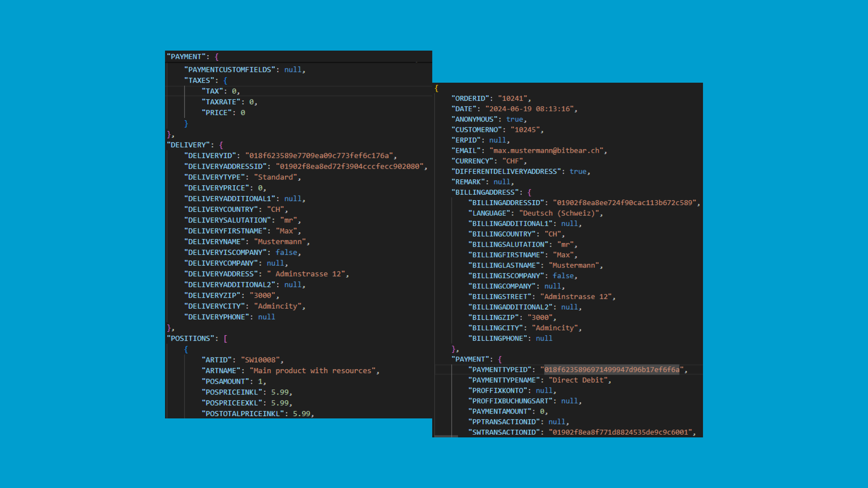Viewport: 868px width, 488px height.
Task: Click the "DELIVERYCOUNTRY" line
Action: pos(236,210)
